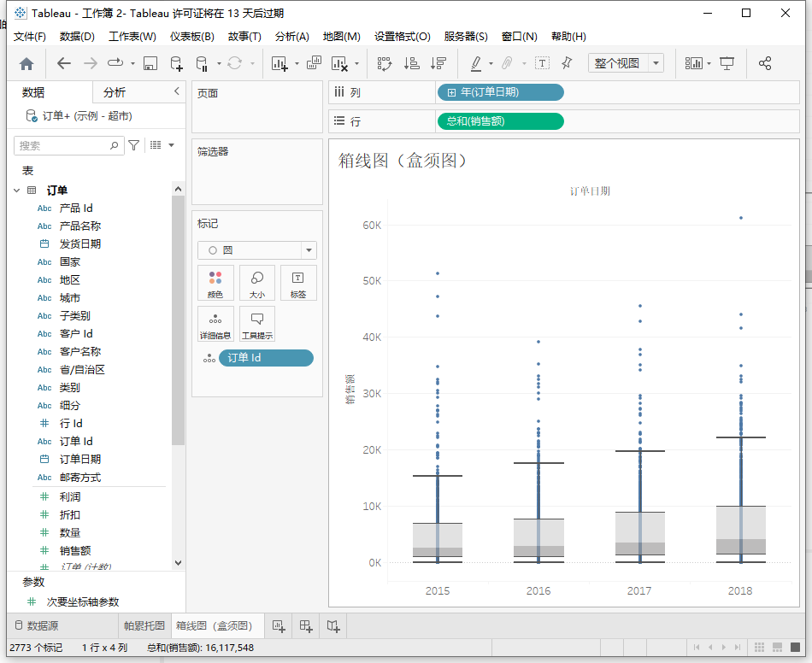Screen dimensions: 812x663
Task: Click the swap rows and columns icon
Action: pos(385,64)
